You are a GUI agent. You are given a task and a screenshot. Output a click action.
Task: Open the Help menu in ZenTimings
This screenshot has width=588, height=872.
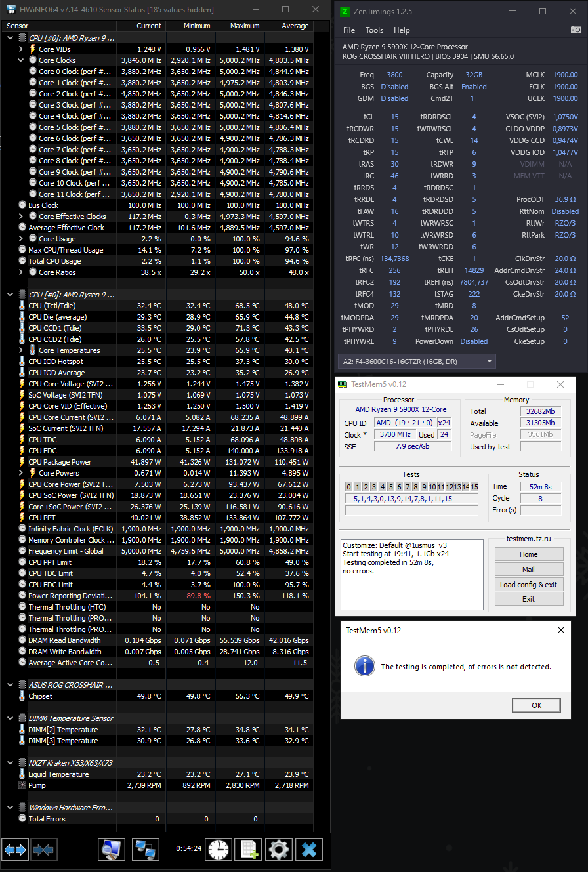pos(402,30)
